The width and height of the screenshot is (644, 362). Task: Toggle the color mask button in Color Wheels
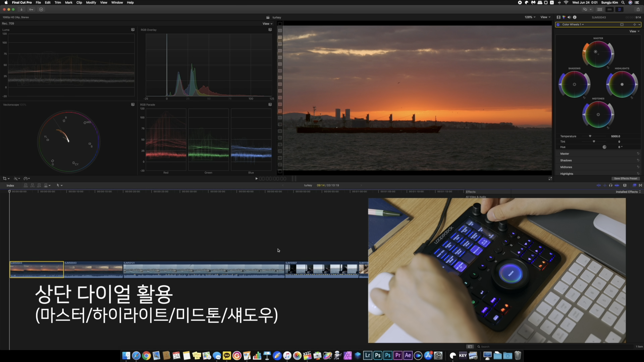[x=622, y=24]
